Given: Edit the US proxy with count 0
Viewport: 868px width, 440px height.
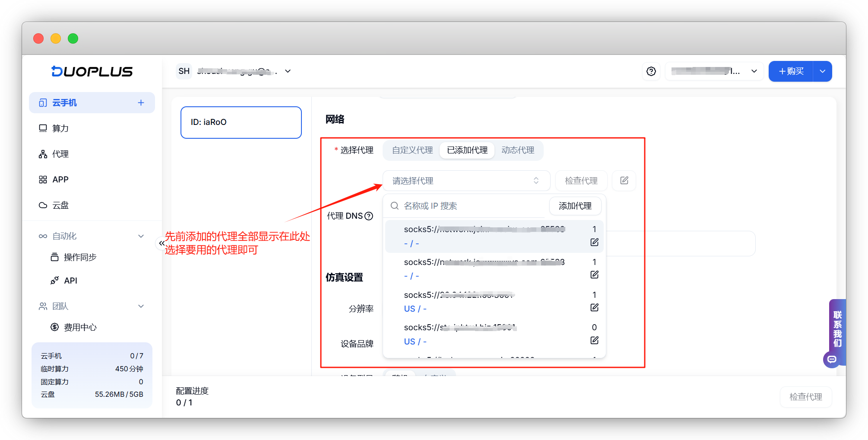Looking at the screenshot, I should coord(594,340).
